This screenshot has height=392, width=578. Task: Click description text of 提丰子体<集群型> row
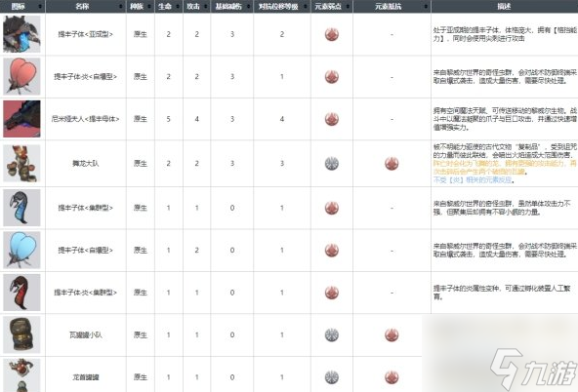click(x=502, y=208)
